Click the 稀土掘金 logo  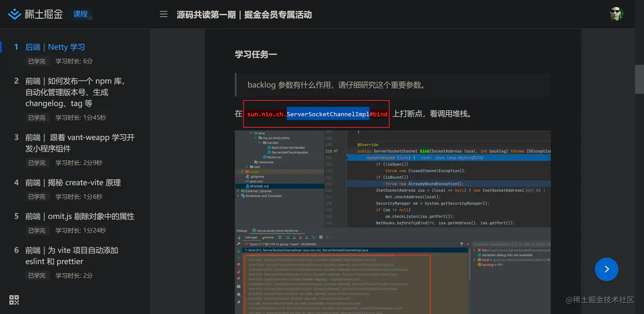tap(35, 14)
